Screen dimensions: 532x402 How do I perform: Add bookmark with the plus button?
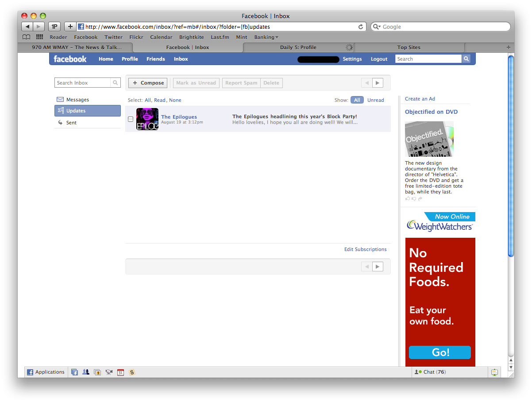click(x=70, y=27)
